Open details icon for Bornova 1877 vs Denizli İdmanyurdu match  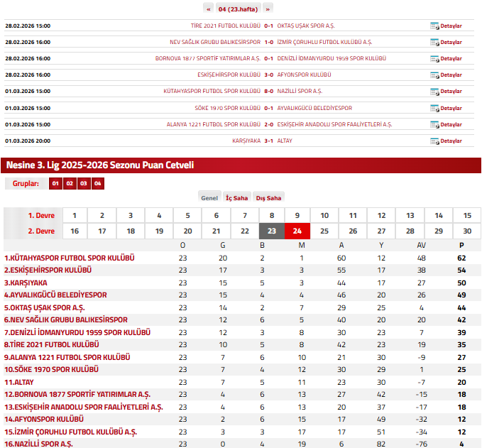click(434, 59)
